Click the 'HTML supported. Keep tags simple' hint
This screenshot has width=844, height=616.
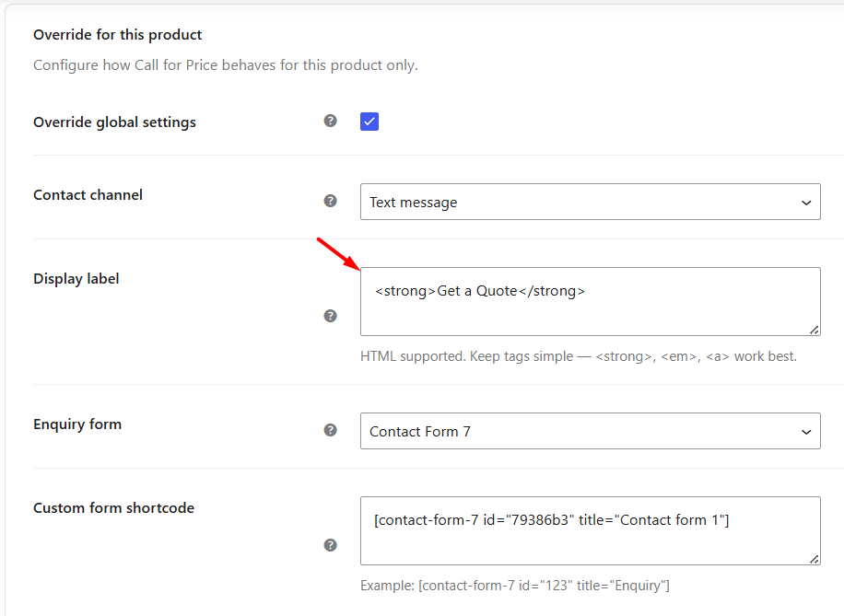[578, 356]
